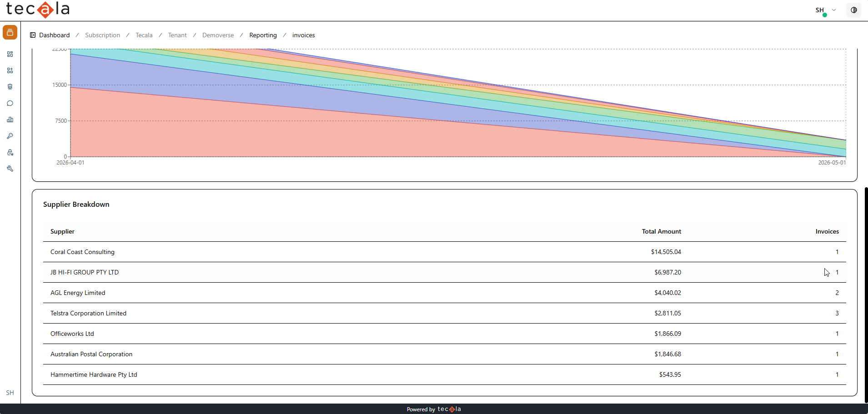
Task: Click the 15000 y-axis label
Action: coord(60,85)
